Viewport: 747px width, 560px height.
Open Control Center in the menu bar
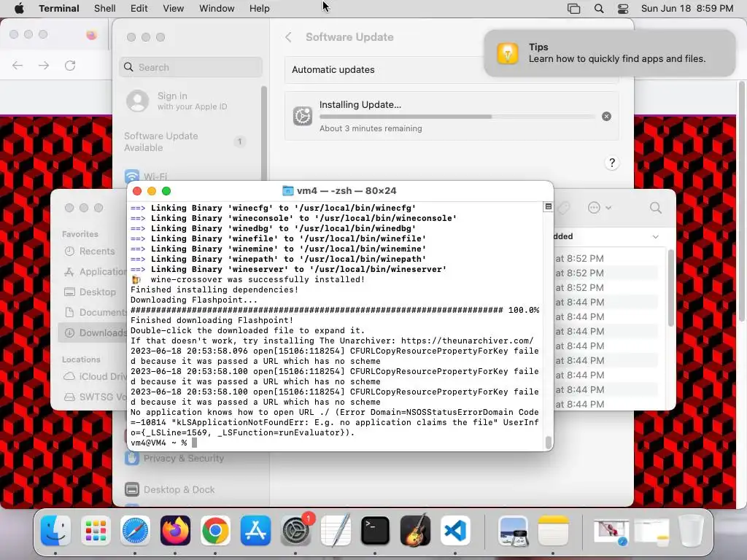point(623,9)
